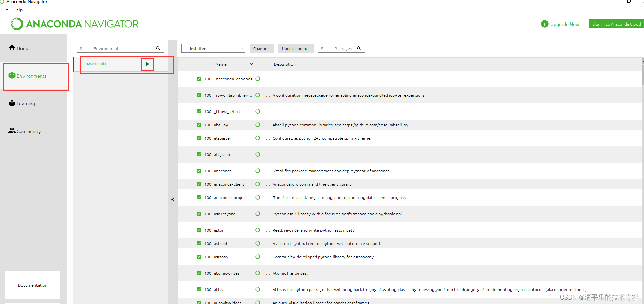Toggle the anaconda-client package checkbox

(x=199, y=184)
